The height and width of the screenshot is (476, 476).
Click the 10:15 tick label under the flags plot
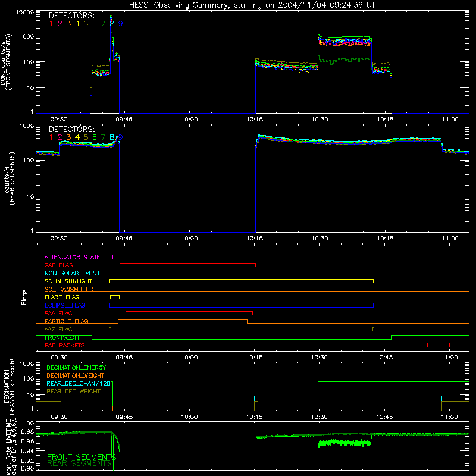(x=255, y=358)
